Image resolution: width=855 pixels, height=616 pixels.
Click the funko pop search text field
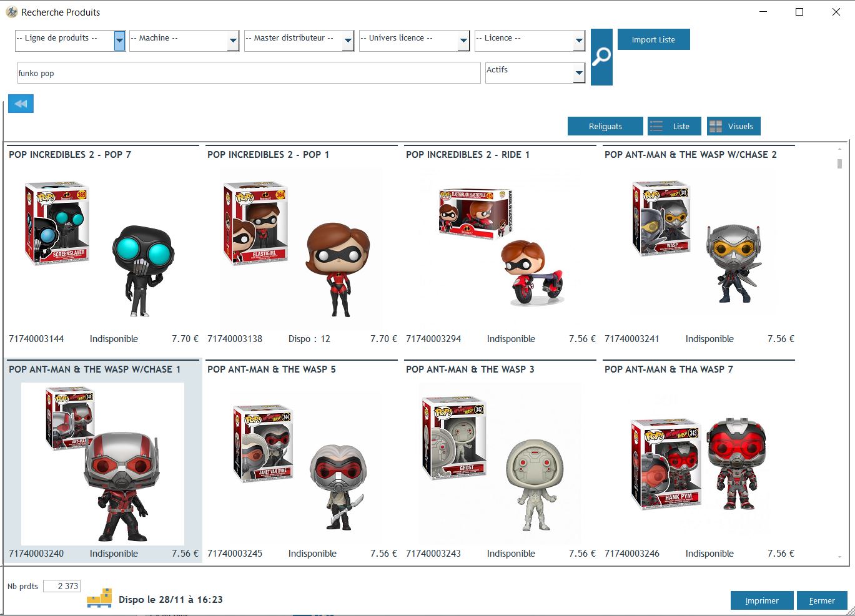249,73
